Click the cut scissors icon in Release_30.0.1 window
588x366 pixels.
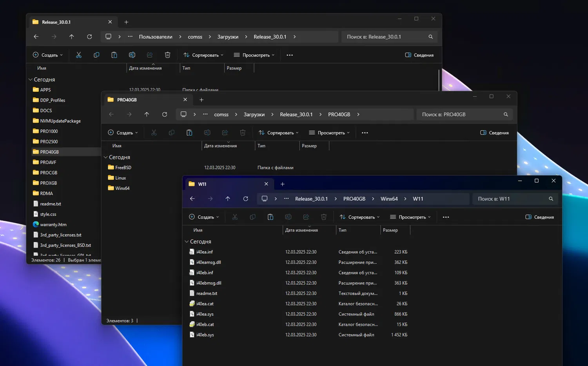click(x=79, y=55)
